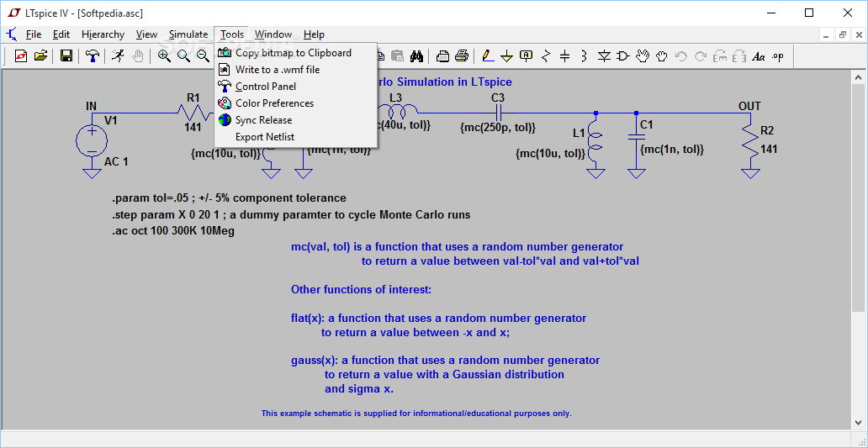The image size is (868, 448).
Task: Open the Window menu
Action: (x=273, y=34)
